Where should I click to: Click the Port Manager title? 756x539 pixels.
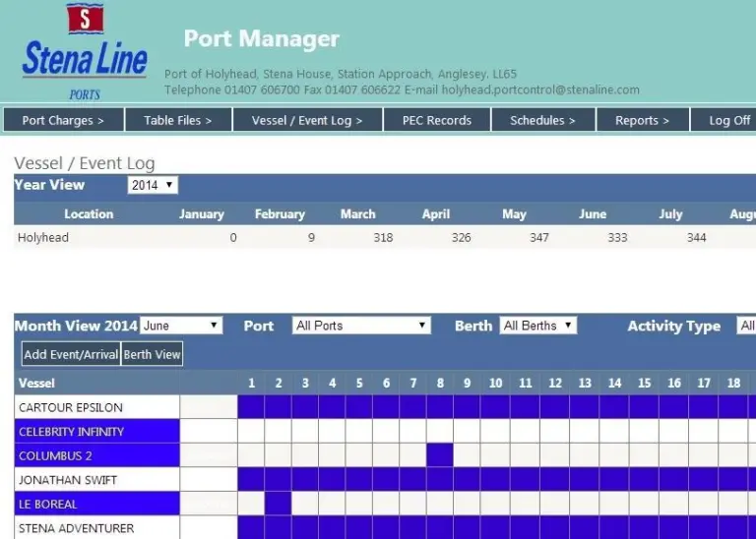261,38
